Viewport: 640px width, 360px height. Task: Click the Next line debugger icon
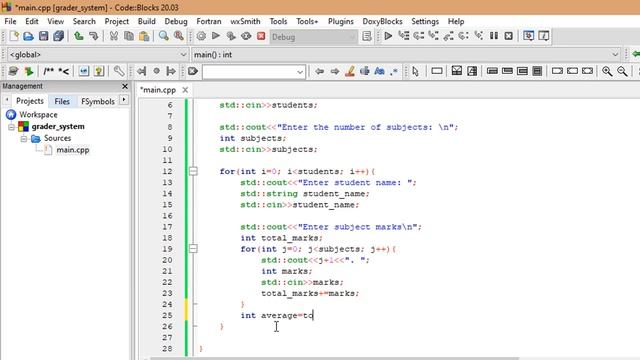[x=418, y=36]
